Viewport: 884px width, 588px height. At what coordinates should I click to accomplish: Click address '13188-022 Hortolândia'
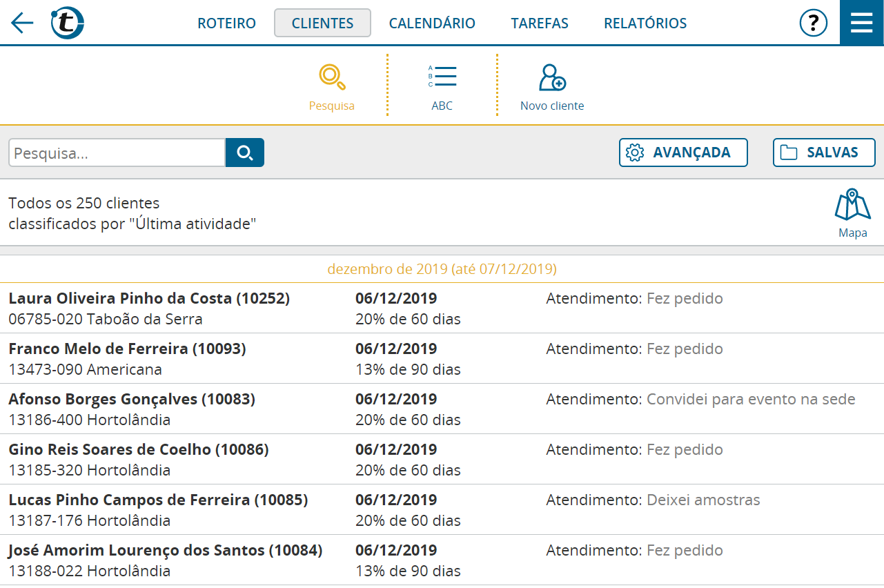coord(90,571)
